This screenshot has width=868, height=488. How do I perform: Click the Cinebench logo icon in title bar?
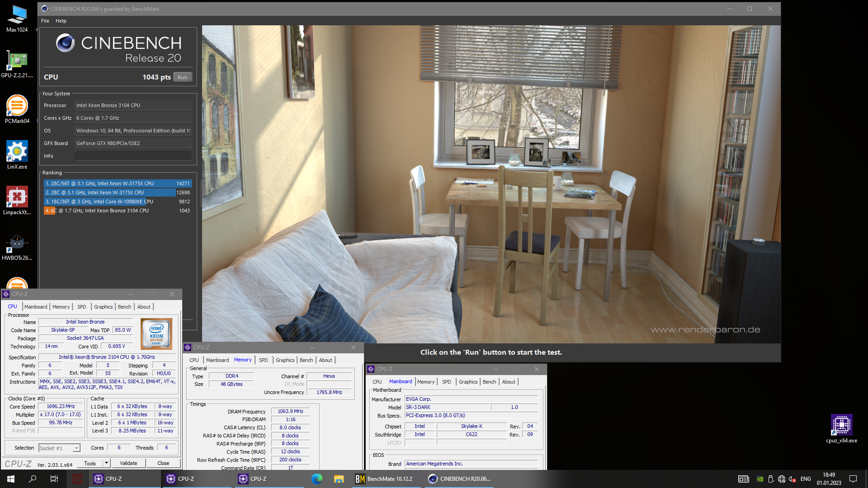click(45, 9)
